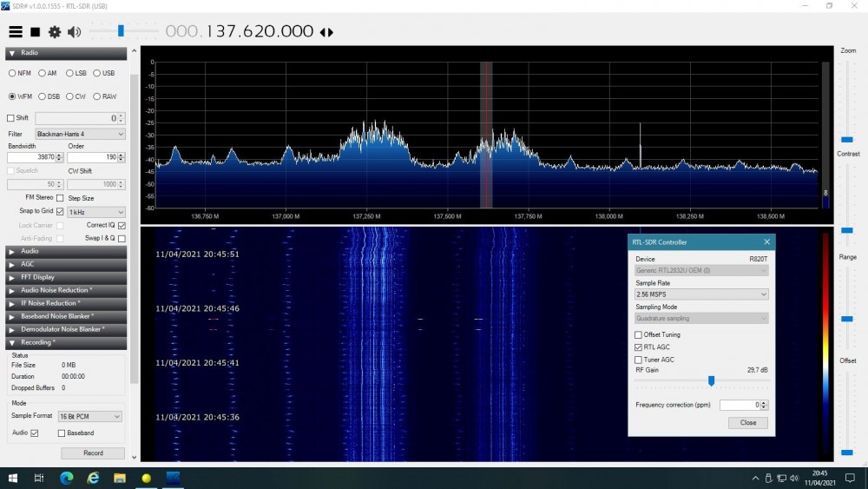Image resolution: width=868 pixels, height=489 pixels.
Task: Select NFM demodulation mode
Action: (20, 73)
